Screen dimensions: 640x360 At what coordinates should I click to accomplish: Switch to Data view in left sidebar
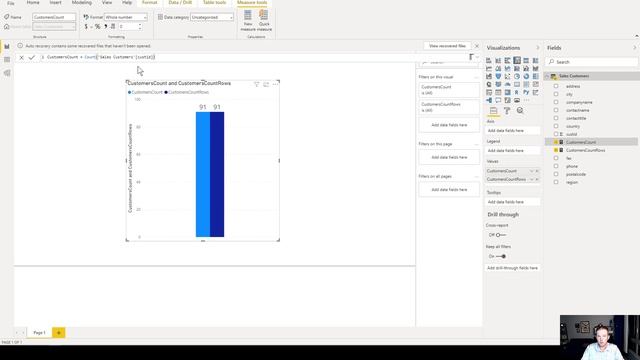(x=7, y=60)
